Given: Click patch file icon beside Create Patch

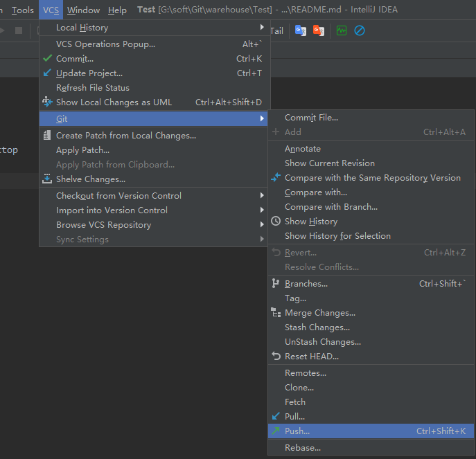Looking at the screenshot, I should tap(47, 135).
